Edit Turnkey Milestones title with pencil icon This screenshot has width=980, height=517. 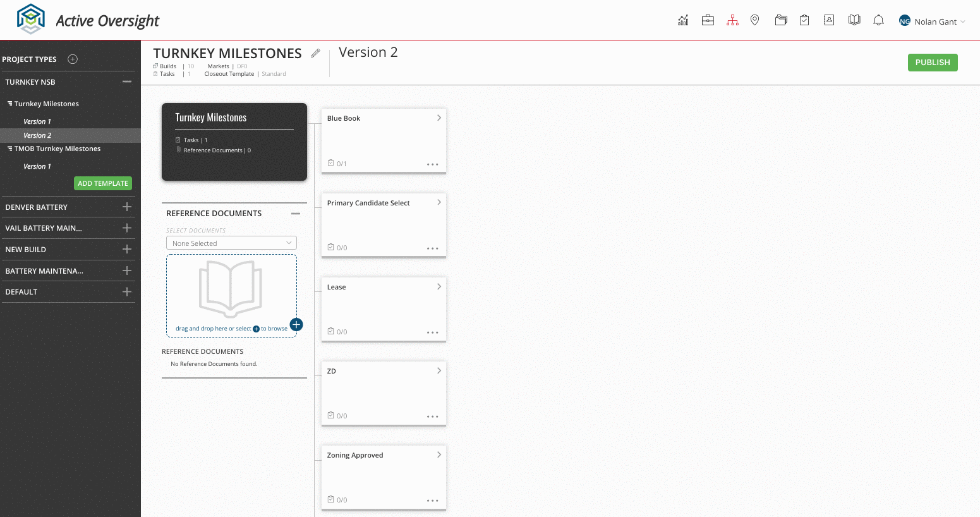pos(315,54)
